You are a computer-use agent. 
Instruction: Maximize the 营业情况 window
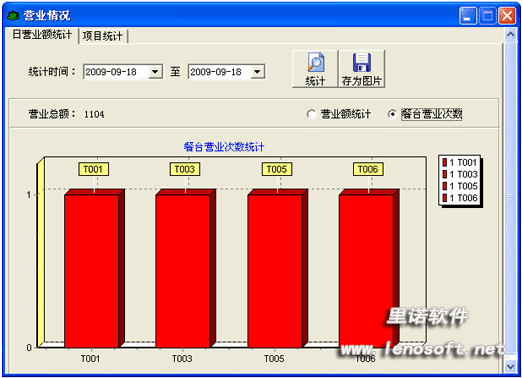tap(487, 16)
